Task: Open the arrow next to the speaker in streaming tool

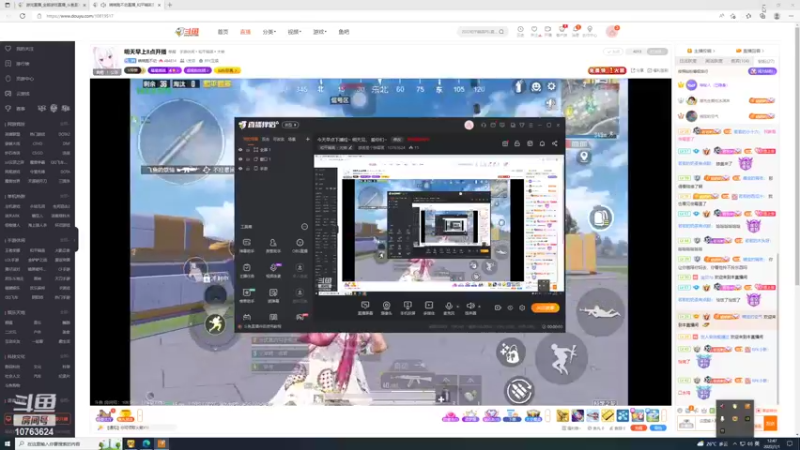Action: coord(479,307)
